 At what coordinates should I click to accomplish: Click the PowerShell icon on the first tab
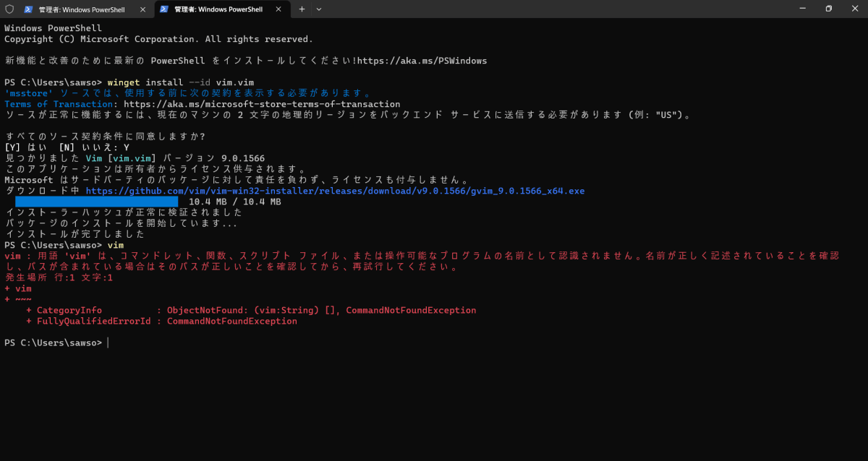pos(29,9)
